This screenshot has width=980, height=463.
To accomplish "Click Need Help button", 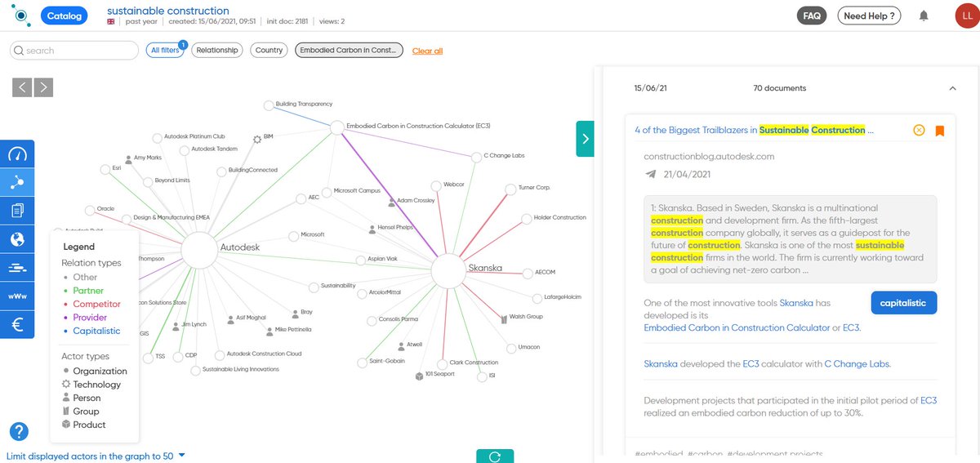I will click(x=869, y=16).
